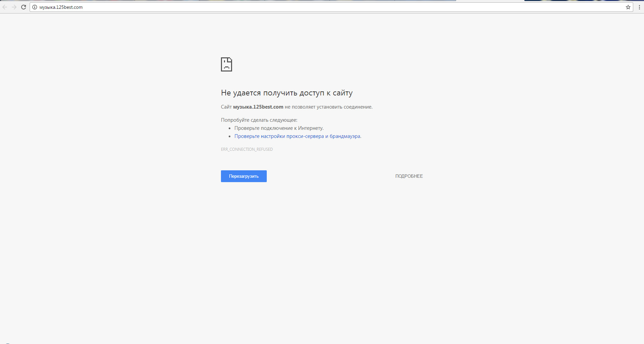
Task: Click the browser back arrow
Action: [x=5, y=7]
